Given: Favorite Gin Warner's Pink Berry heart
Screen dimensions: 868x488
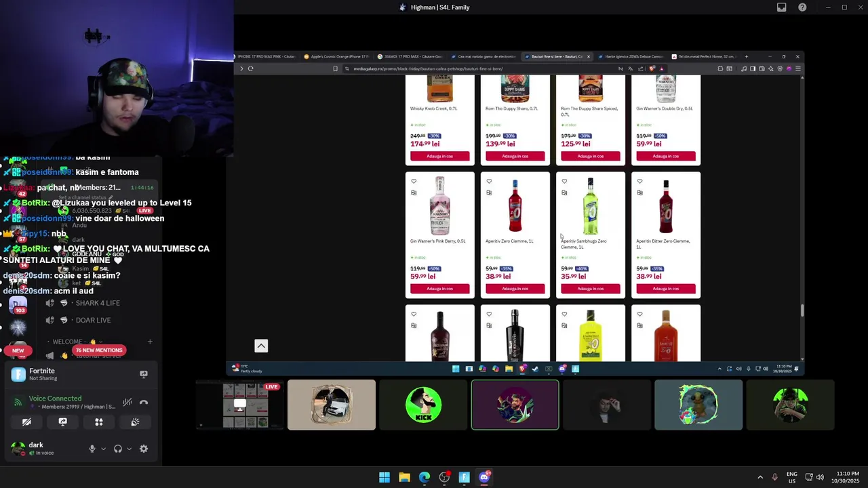Looking at the screenshot, I should tap(414, 182).
